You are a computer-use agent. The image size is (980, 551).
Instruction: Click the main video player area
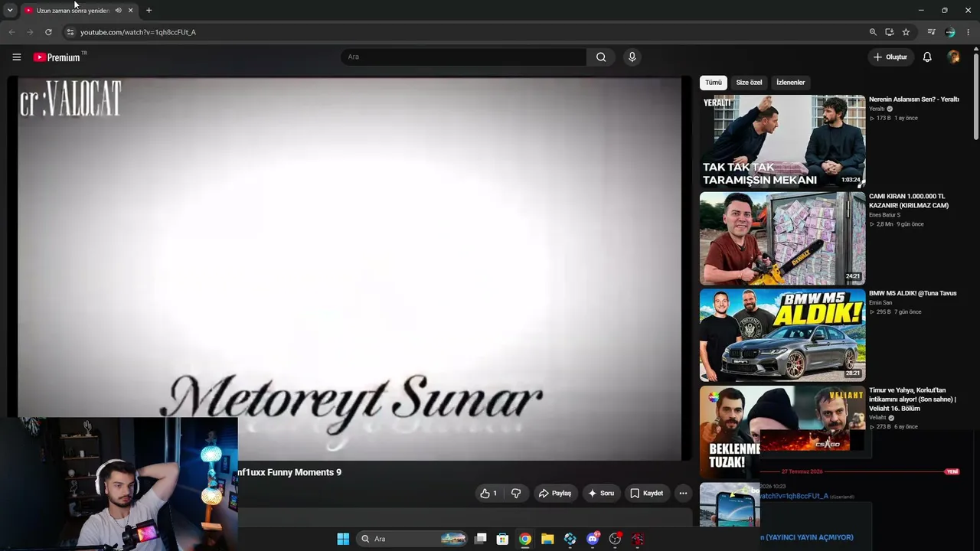[349, 269]
